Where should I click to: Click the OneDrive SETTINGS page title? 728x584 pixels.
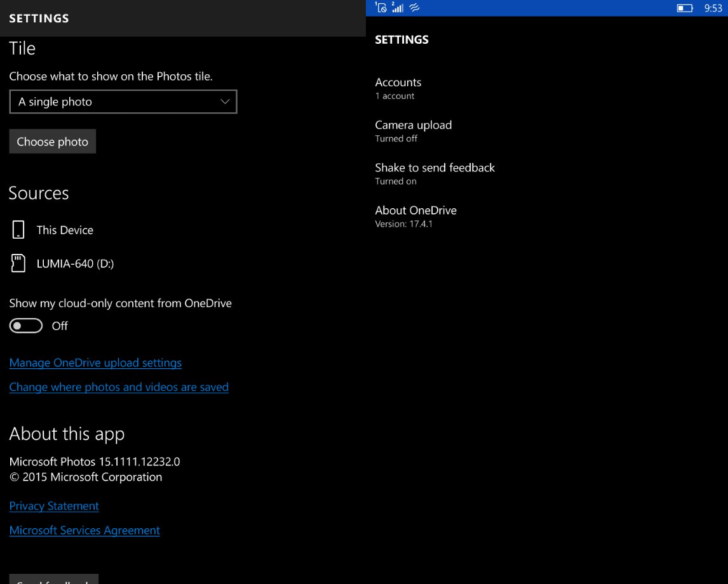click(x=401, y=40)
